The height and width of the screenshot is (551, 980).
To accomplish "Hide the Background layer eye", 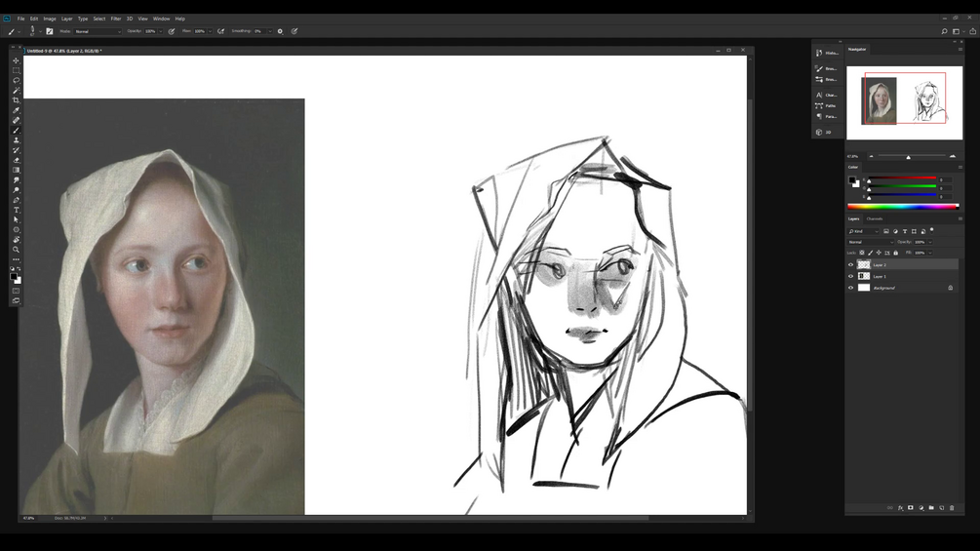I will pyautogui.click(x=850, y=288).
